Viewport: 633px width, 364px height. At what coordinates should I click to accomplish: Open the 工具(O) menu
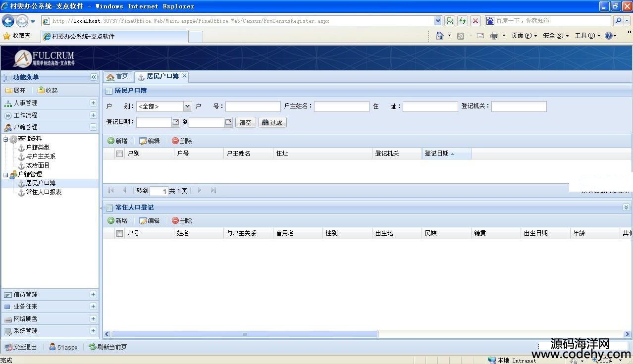pos(587,36)
